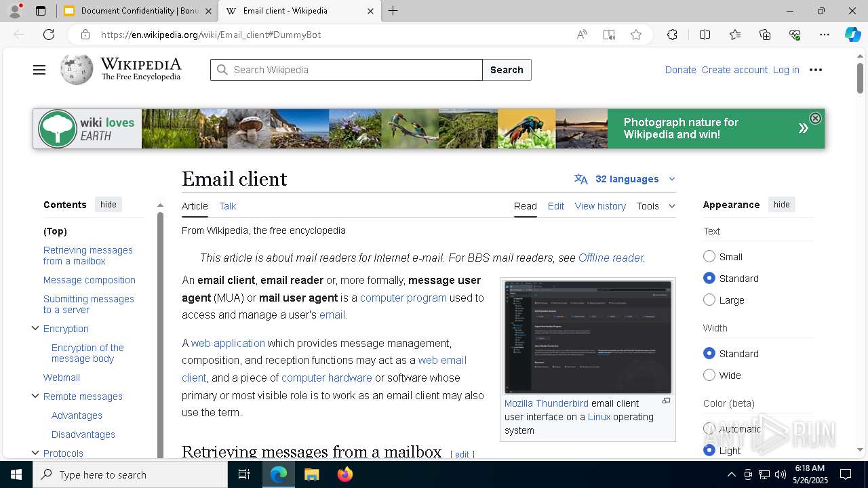Switch to the Talk tab
The image size is (868, 488).
point(228,206)
